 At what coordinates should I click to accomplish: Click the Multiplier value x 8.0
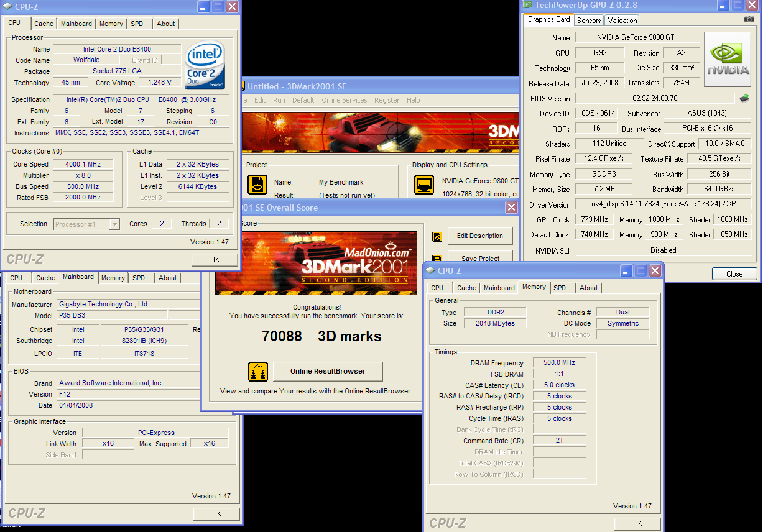(x=83, y=176)
